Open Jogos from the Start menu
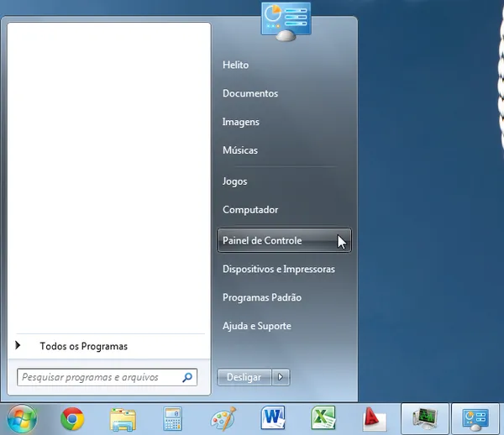The width and height of the screenshot is (504, 435). tap(234, 181)
